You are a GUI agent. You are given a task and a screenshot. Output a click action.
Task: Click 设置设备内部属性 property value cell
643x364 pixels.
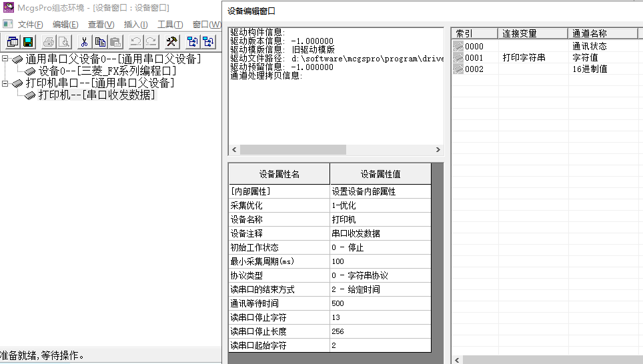380,191
